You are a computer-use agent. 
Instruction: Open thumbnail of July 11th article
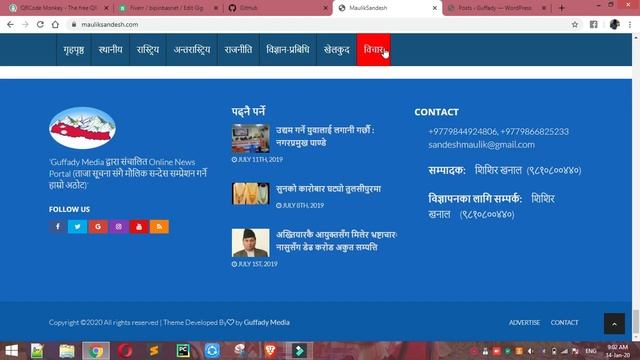coord(251,138)
